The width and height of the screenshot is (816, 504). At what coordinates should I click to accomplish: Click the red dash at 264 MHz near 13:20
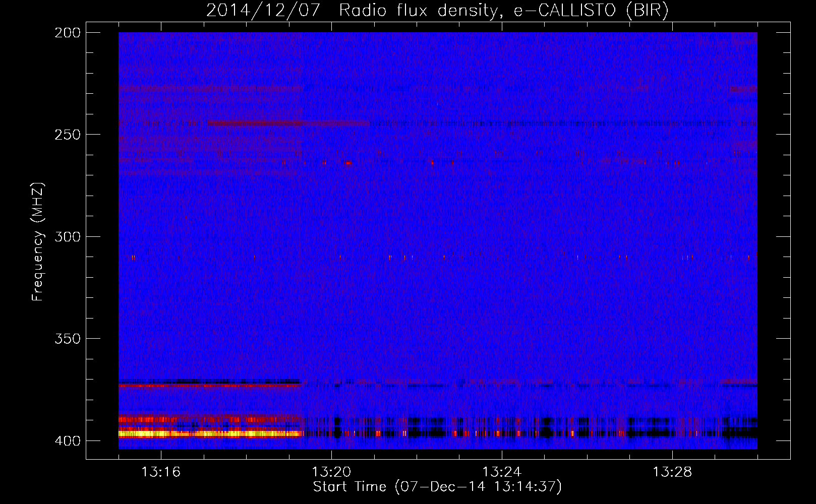(348, 163)
